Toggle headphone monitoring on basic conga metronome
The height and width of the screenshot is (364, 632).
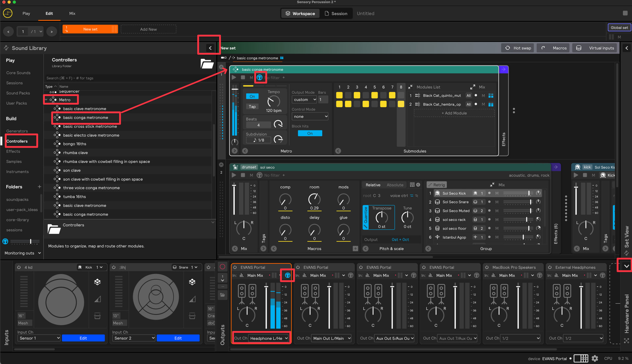pos(260,78)
